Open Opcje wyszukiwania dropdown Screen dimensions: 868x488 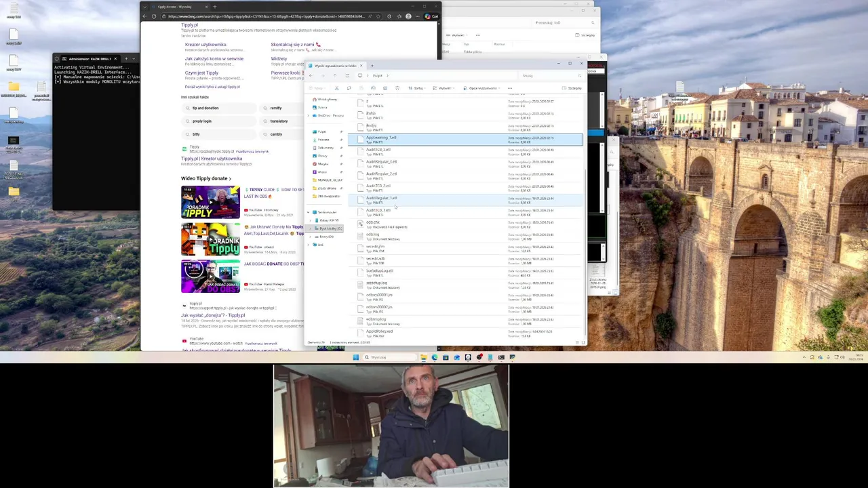(482, 88)
